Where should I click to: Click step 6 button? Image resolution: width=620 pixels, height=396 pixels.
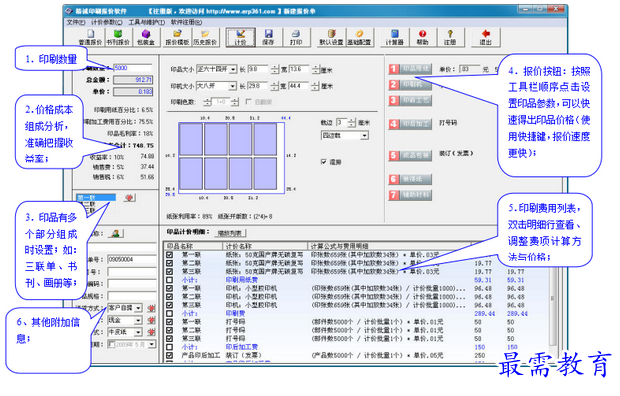(x=410, y=179)
